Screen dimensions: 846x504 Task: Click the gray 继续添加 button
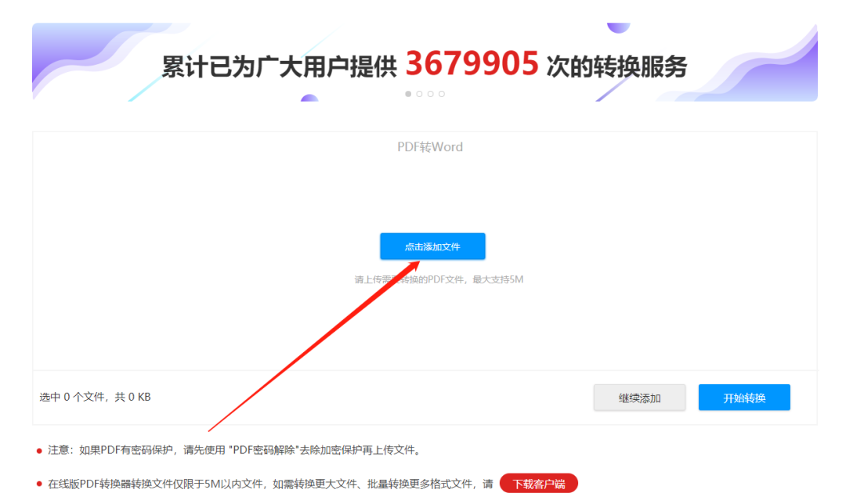coord(639,398)
